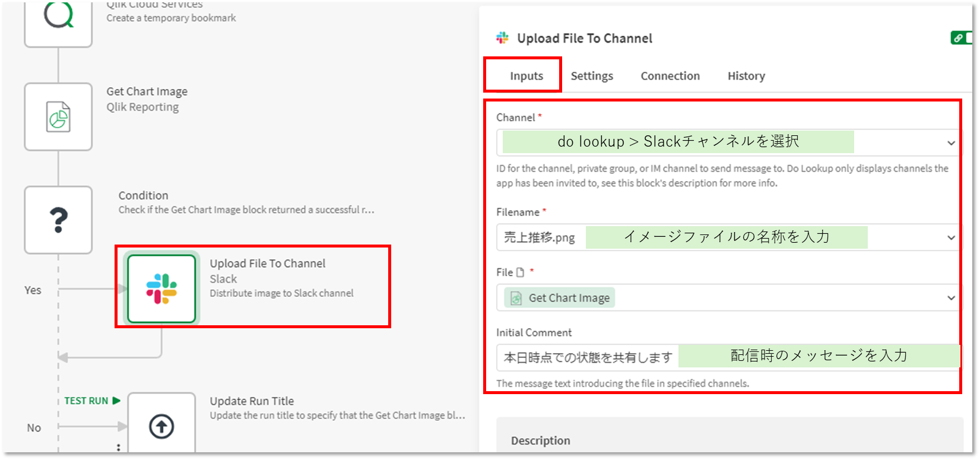
Task: Click the Upload File To Channel block title
Action: [267, 264]
